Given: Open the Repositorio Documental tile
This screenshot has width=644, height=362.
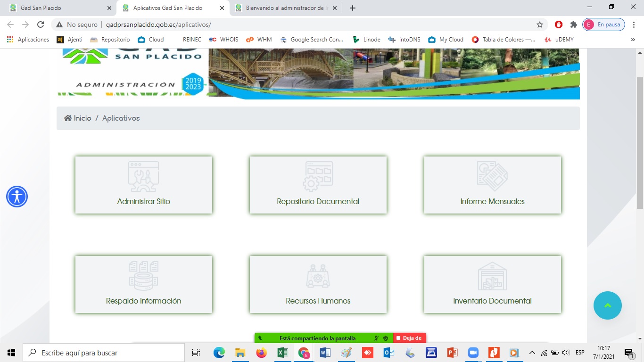Looking at the screenshot, I should click(318, 185).
